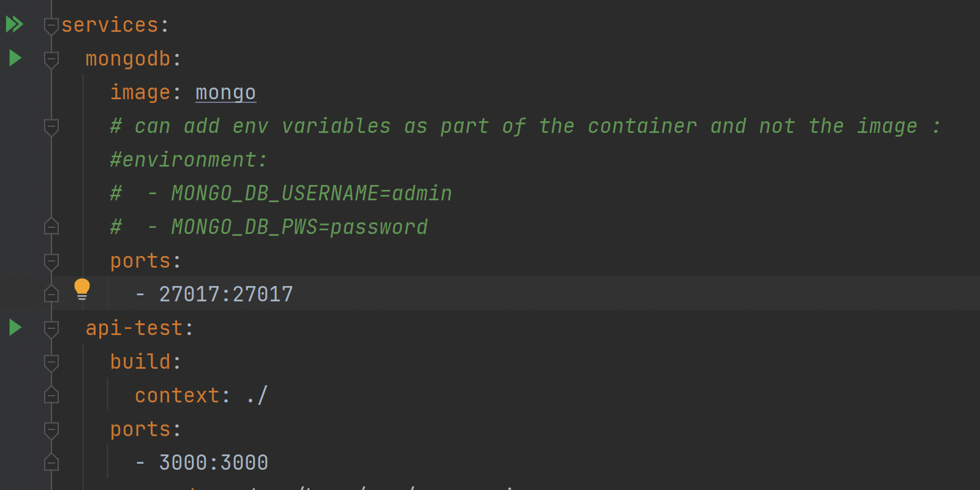Collapse the build section fold marker

pyautogui.click(x=51, y=363)
